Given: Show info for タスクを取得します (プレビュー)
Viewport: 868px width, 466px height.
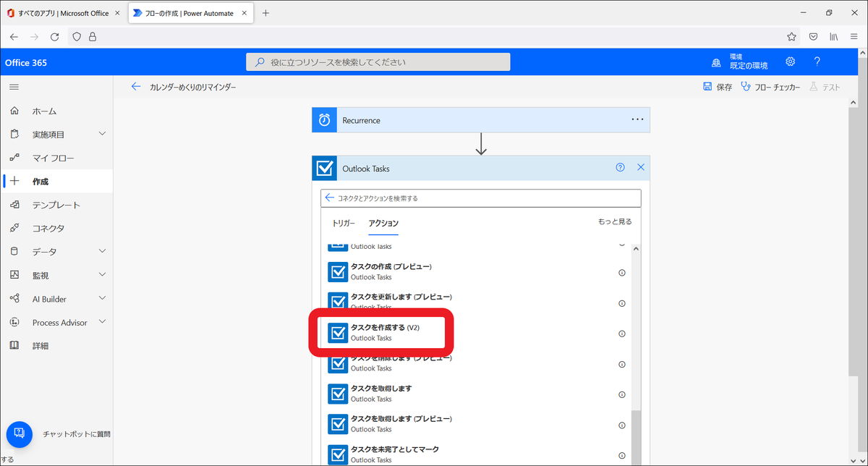Looking at the screenshot, I should point(621,425).
